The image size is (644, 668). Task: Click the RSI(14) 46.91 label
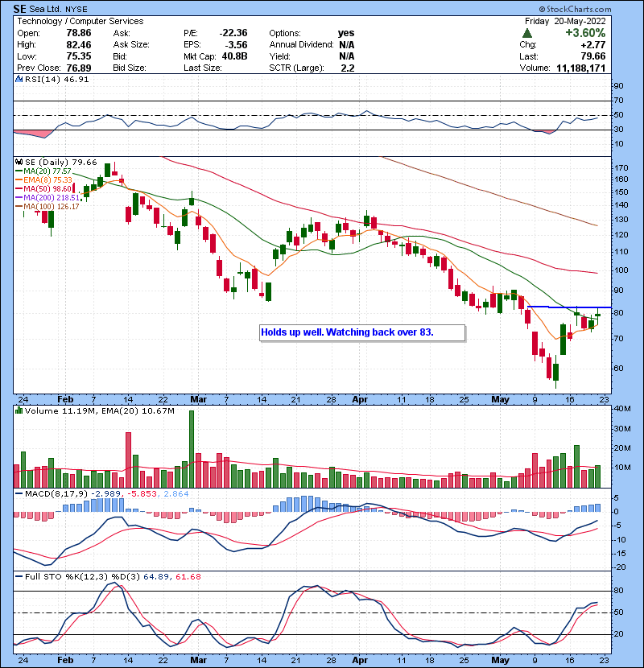tap(56, 79)
